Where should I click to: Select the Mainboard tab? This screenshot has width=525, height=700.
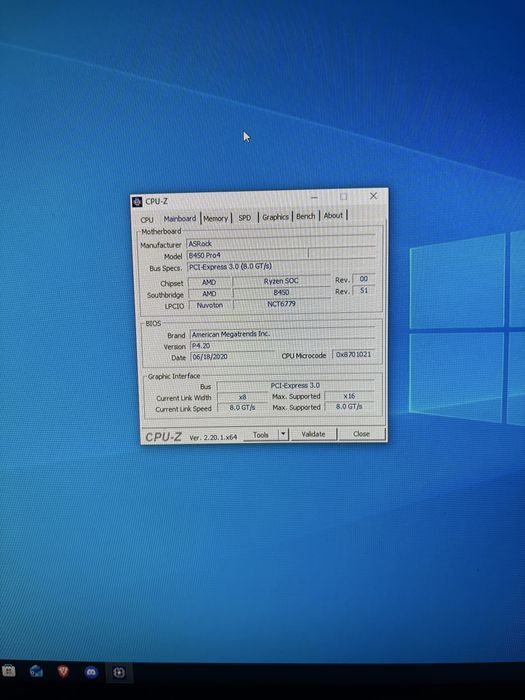click(180, 218)
